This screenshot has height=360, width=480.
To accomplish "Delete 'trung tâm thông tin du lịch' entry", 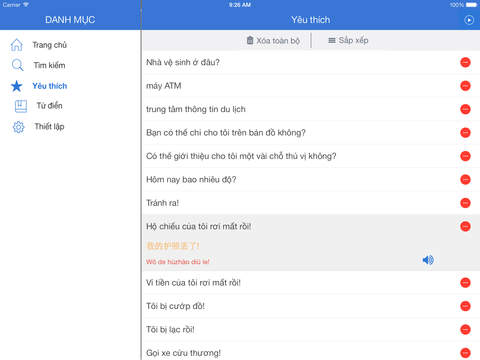I will 465,109.
